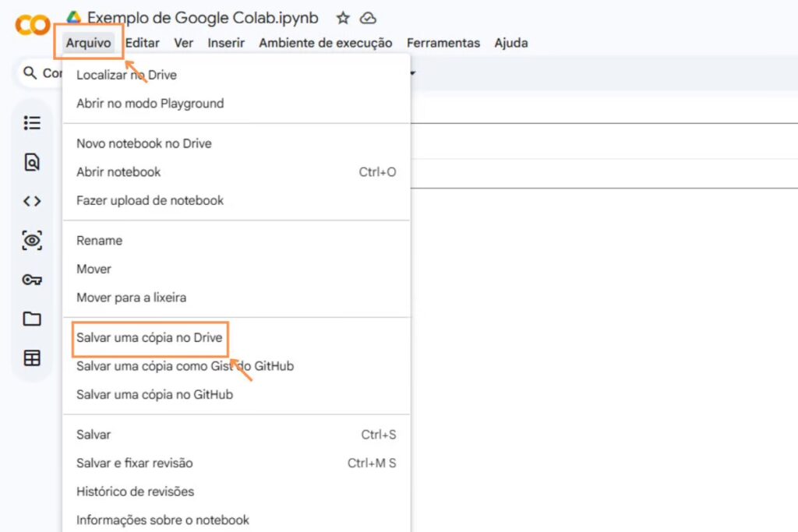This screenshot has width=798, height=532.
Task: Select the eye inspection icon in sidebar
Action: [32, 241]
